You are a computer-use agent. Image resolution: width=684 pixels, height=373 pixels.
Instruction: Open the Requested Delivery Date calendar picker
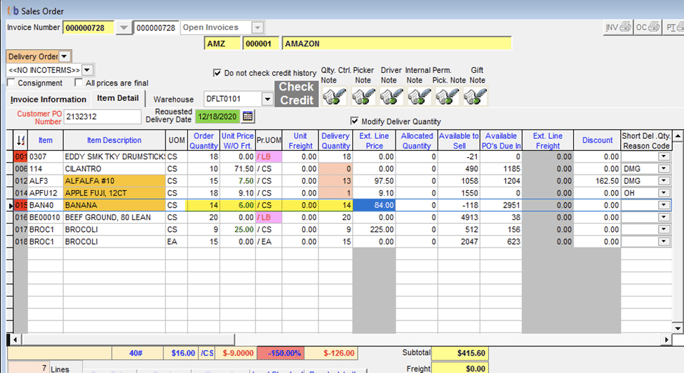click(247, 116)
